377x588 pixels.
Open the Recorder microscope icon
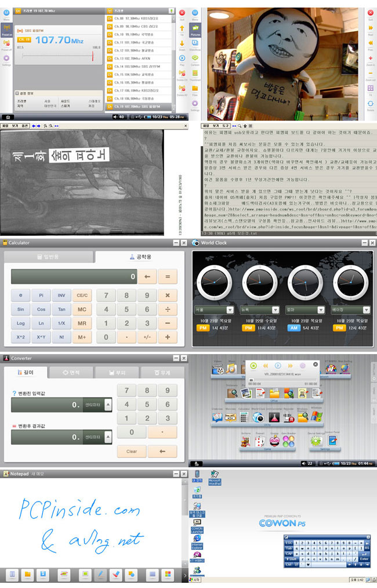288,417
